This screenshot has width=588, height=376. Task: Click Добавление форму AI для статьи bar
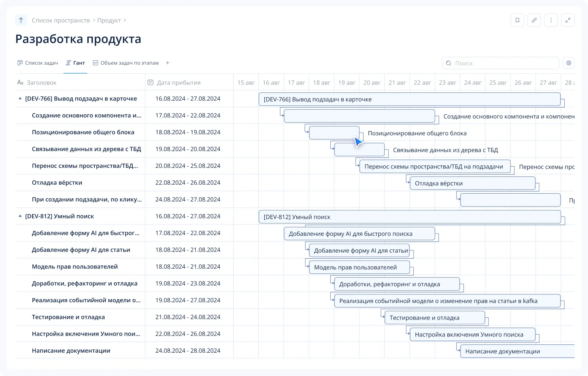(359, 251)
